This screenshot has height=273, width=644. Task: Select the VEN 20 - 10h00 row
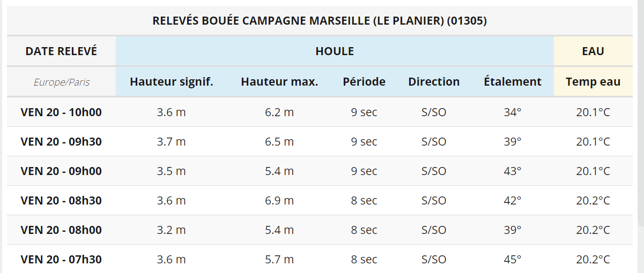tap(320, 112)
